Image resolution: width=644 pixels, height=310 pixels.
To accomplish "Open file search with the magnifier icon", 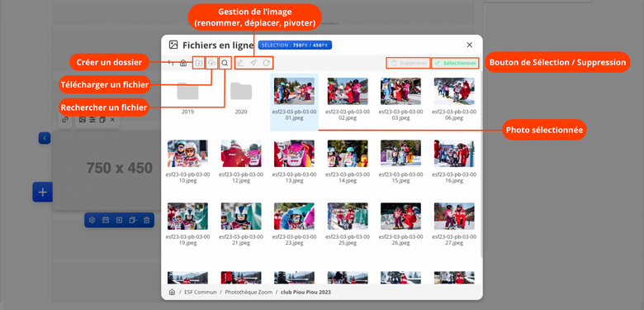I will [225, 63].
